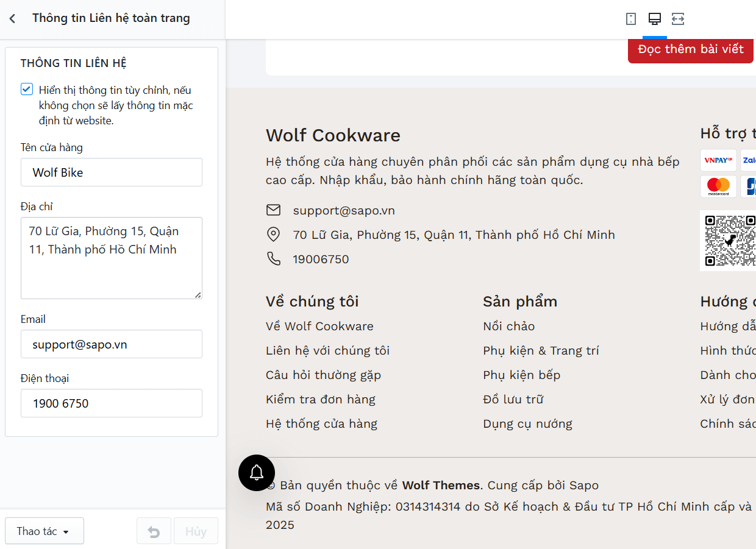Open Đồ lưu trữ link

coord(513,399)
